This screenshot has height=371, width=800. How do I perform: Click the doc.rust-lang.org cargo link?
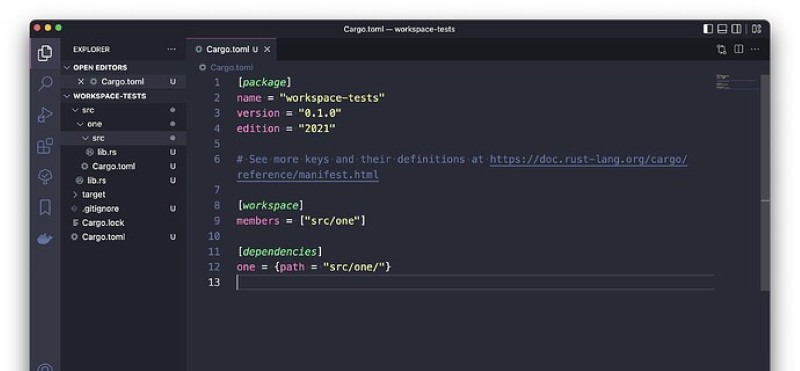tap(588, 159)
